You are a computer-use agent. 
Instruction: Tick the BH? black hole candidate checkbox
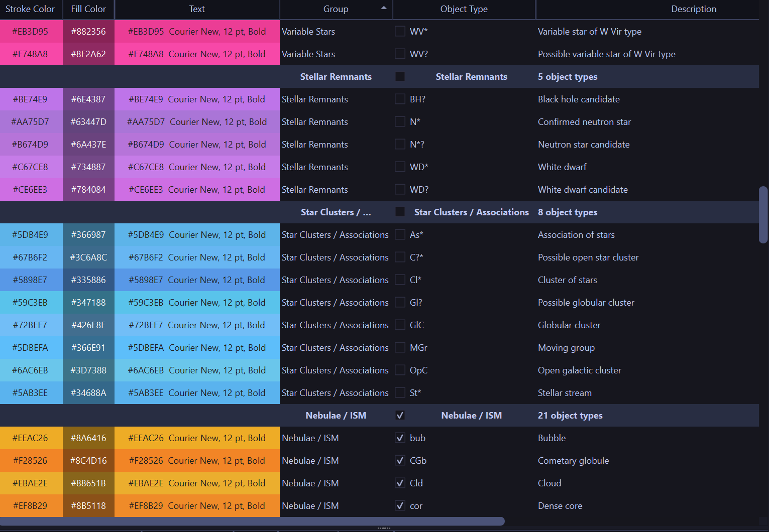coord(400,99)
